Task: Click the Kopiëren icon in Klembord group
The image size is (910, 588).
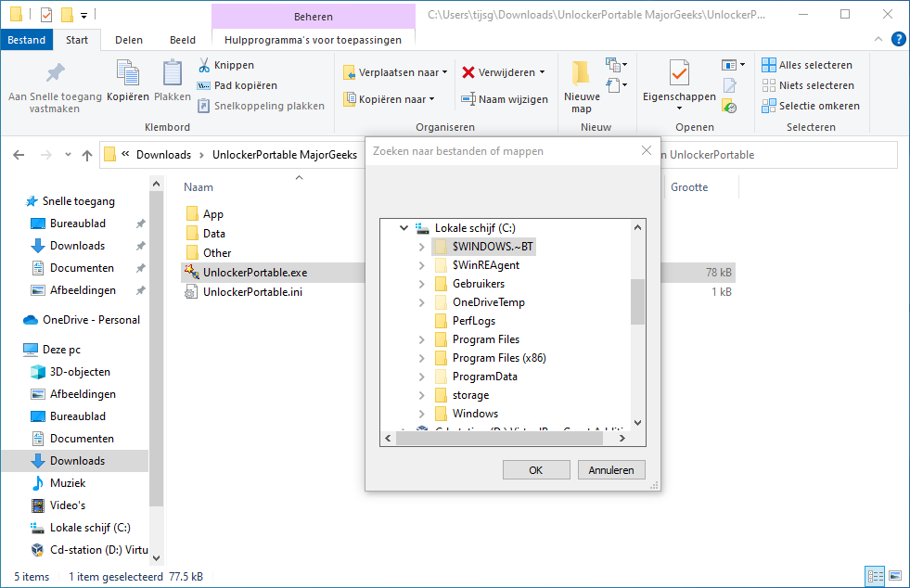Action: click(127, 73)
